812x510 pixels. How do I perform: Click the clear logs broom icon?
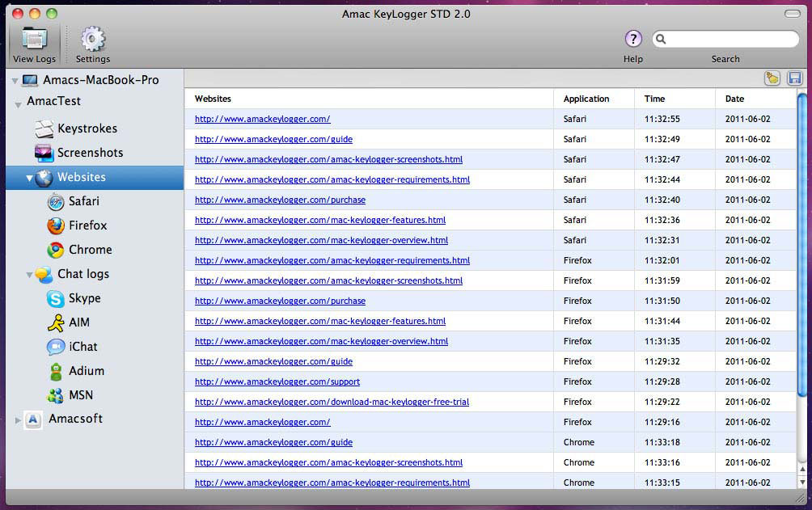click(772, 78)
